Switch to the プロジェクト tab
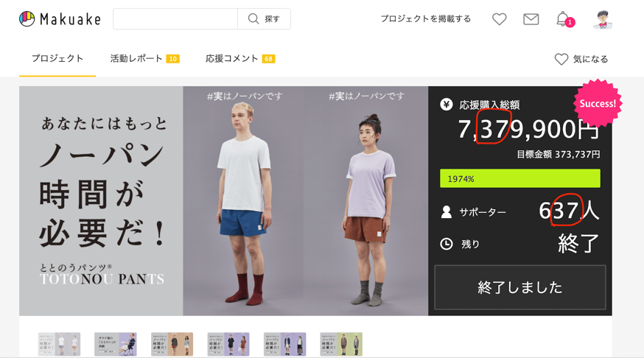 tap(57, 59)
